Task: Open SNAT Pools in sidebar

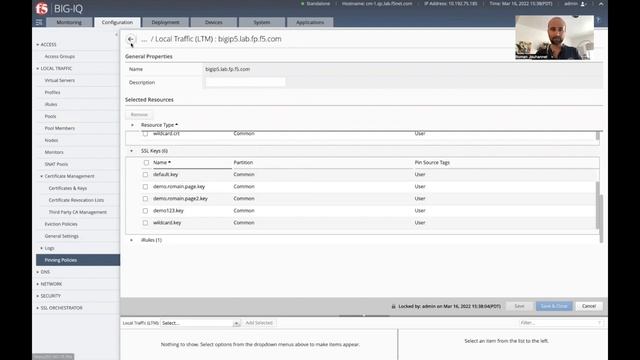Action: pos(56,164)
